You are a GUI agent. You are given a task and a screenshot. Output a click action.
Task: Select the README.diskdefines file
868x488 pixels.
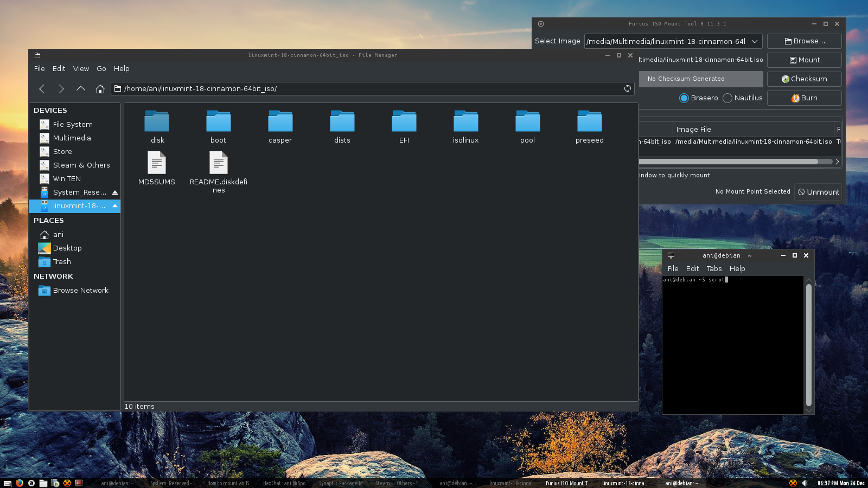[x=219, y=172]
